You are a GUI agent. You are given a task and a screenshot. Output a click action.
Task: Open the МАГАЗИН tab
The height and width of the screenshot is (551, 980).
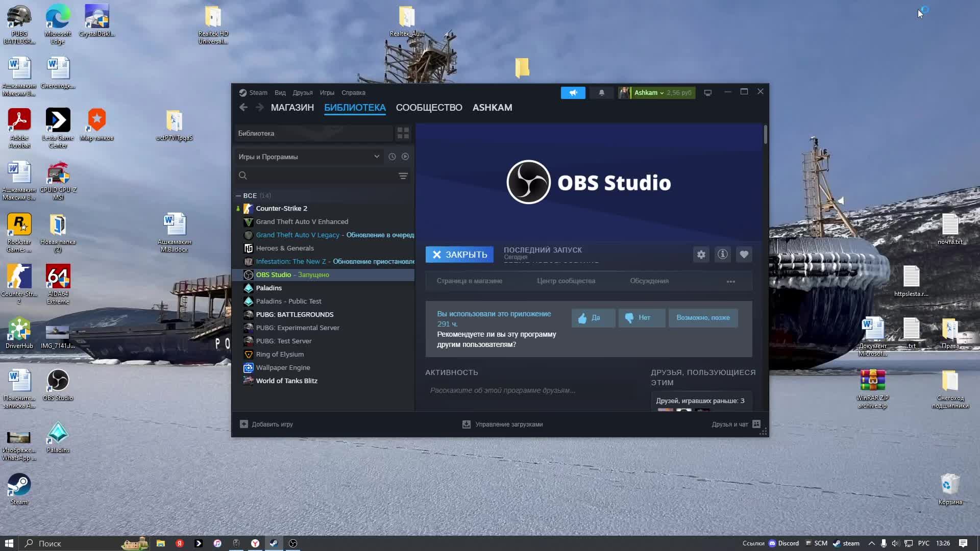292,108
